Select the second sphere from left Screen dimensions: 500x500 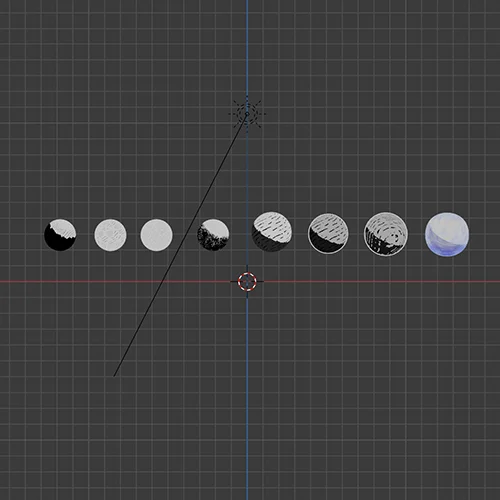pos(110,235)
